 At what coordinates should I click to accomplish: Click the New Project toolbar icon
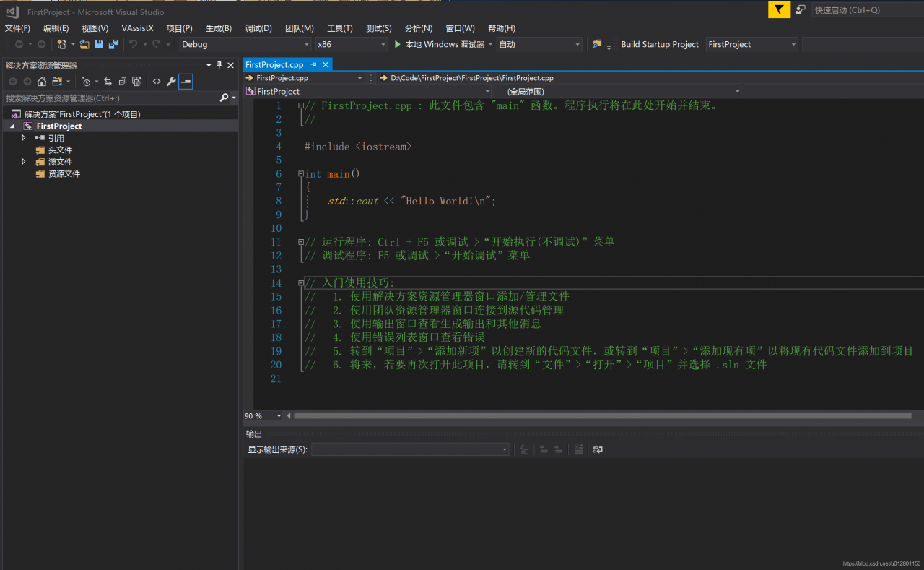pyautogui.click(x=62, y=44)
